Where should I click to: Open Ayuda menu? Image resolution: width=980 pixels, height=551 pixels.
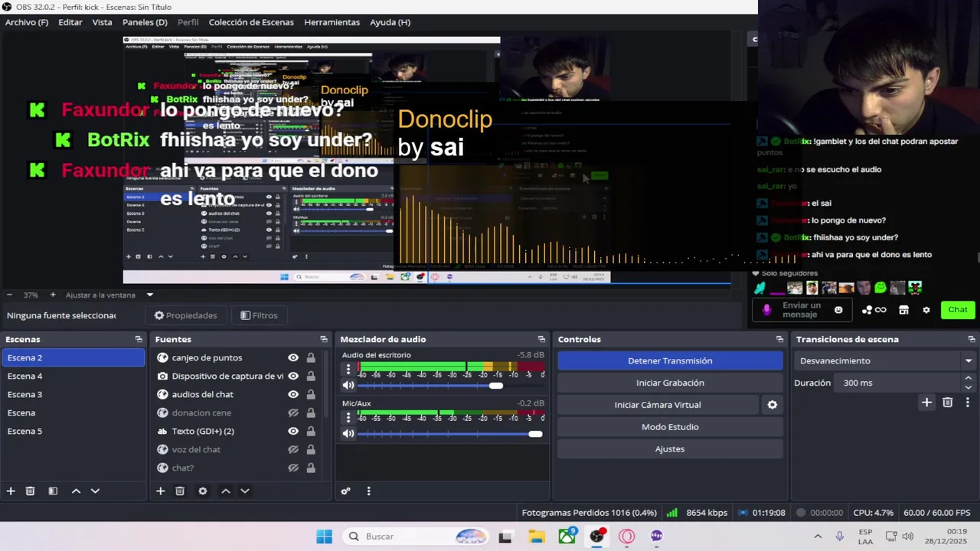point(390,22)
